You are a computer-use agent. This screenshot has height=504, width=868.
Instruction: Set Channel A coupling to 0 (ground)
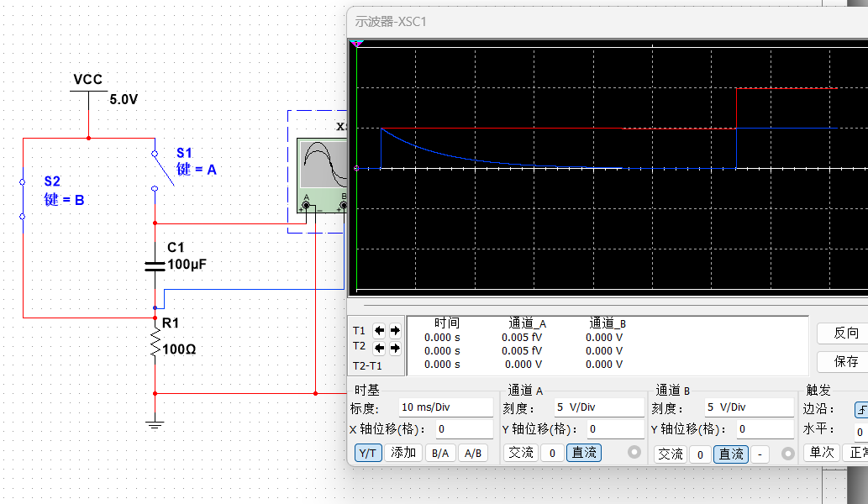(552, 453)
